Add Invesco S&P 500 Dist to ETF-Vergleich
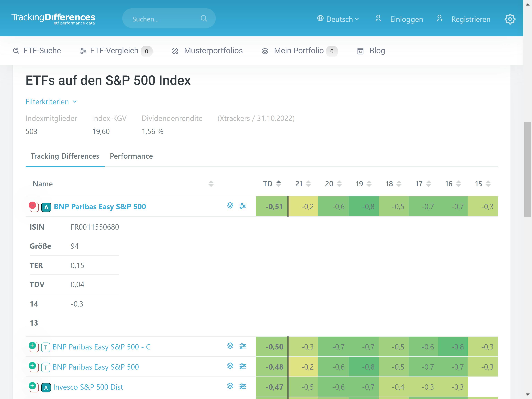 (x=243, y=387)
